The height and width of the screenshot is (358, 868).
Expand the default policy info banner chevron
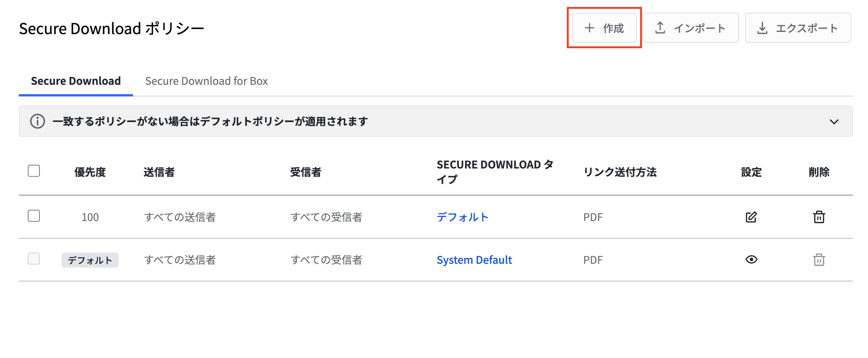click(x=834, y=122)
